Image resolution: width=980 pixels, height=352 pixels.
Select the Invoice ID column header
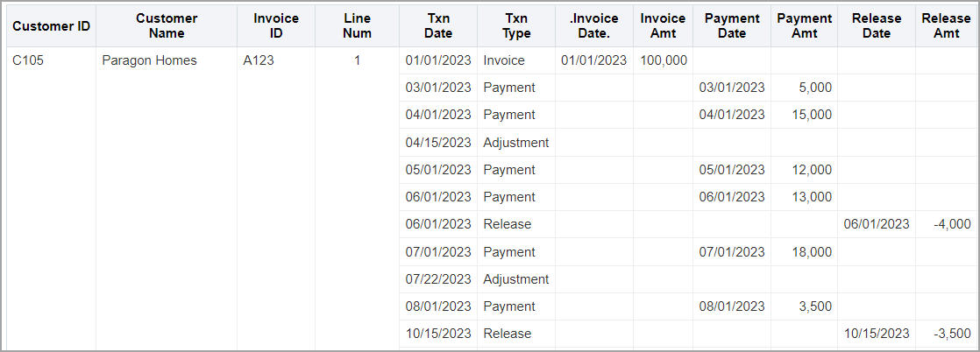[276, 26]
